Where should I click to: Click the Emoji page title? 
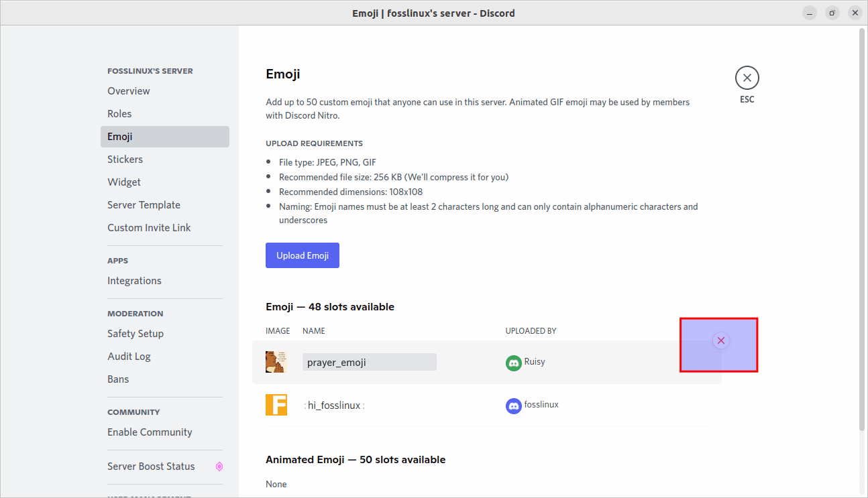point(283,74)
